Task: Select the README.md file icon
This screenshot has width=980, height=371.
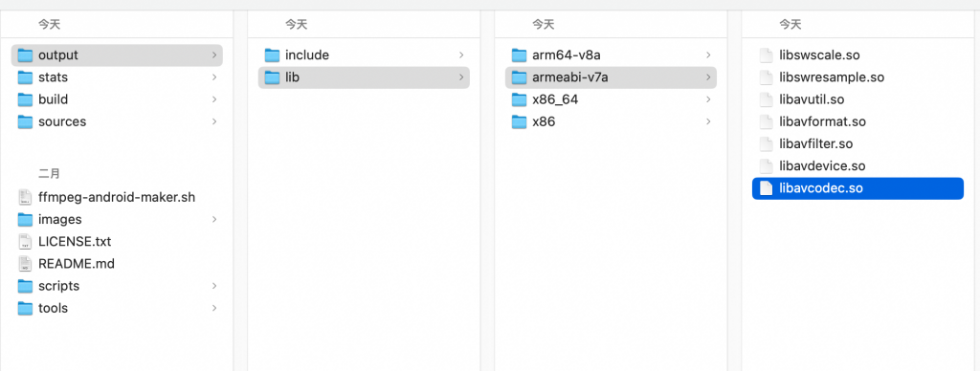Action: (25, 264)
